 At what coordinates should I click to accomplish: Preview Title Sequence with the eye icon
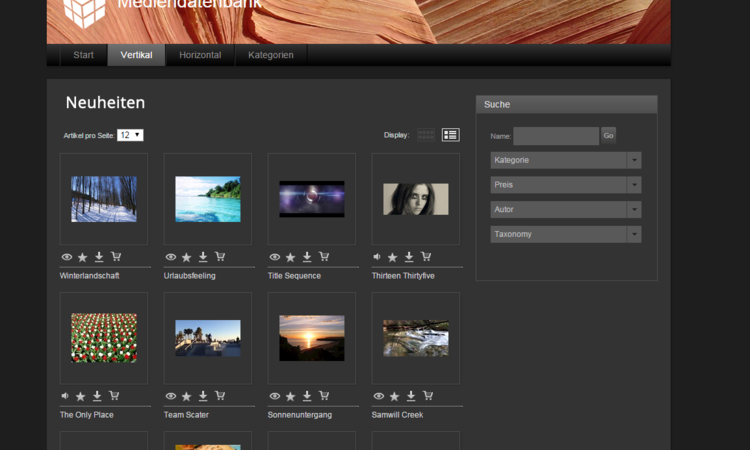[275, 257]
